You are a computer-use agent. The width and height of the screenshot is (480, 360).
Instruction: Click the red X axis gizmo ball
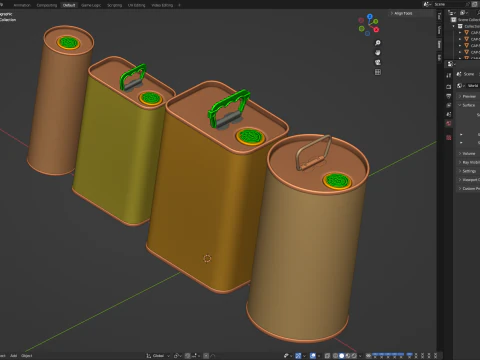coord(376,30)
